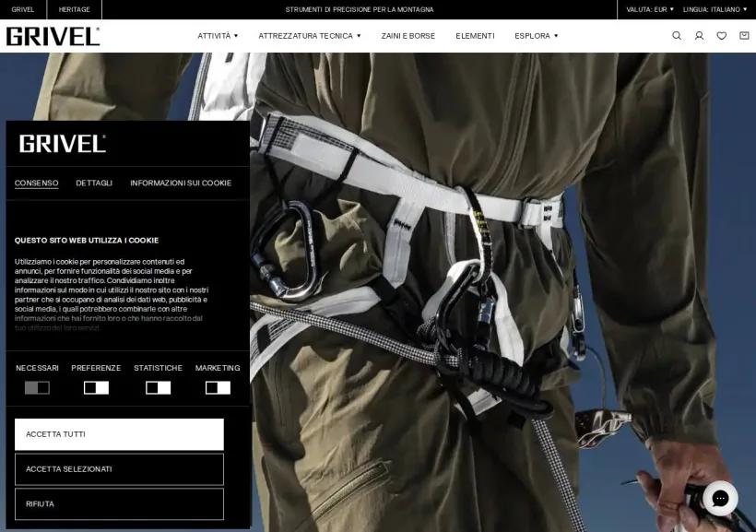Click the Rifiuta button
Image resolution: width=756 pixels, height=532 pixels.
click(x=119, y=503)
